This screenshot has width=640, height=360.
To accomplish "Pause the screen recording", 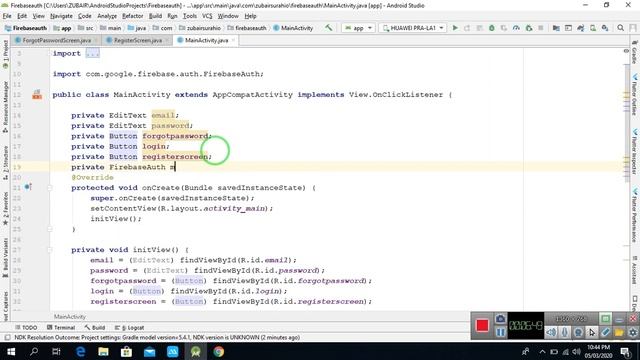I will coord(500,332).
